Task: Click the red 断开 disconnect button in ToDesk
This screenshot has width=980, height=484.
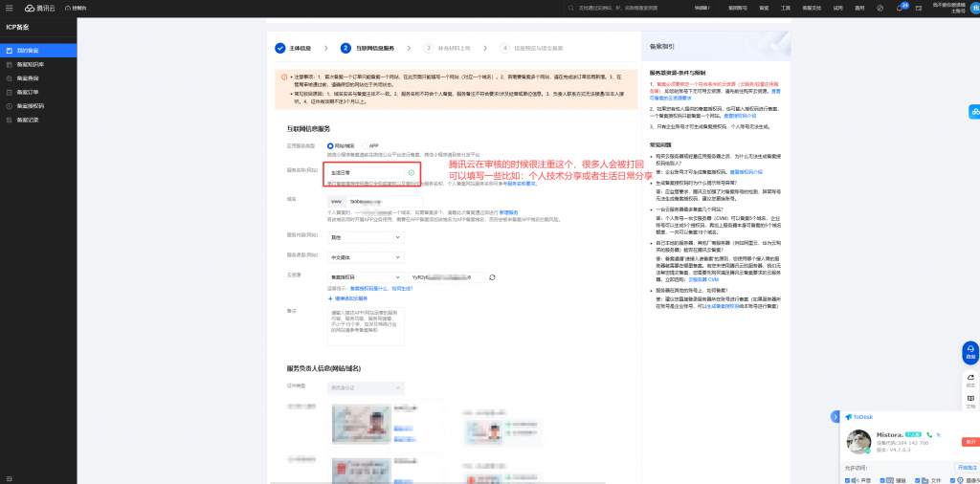Action: click(970, 442)
